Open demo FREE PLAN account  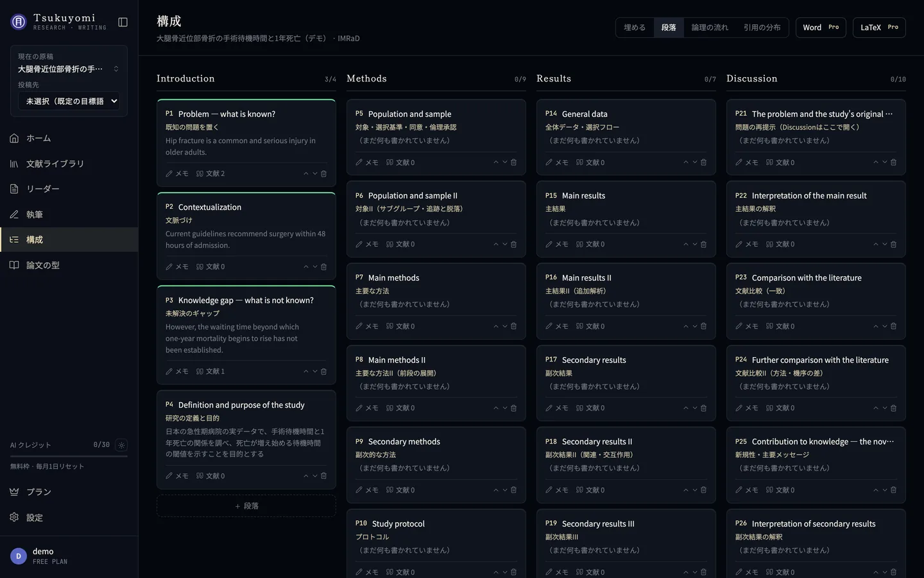(x=69, y=557)
